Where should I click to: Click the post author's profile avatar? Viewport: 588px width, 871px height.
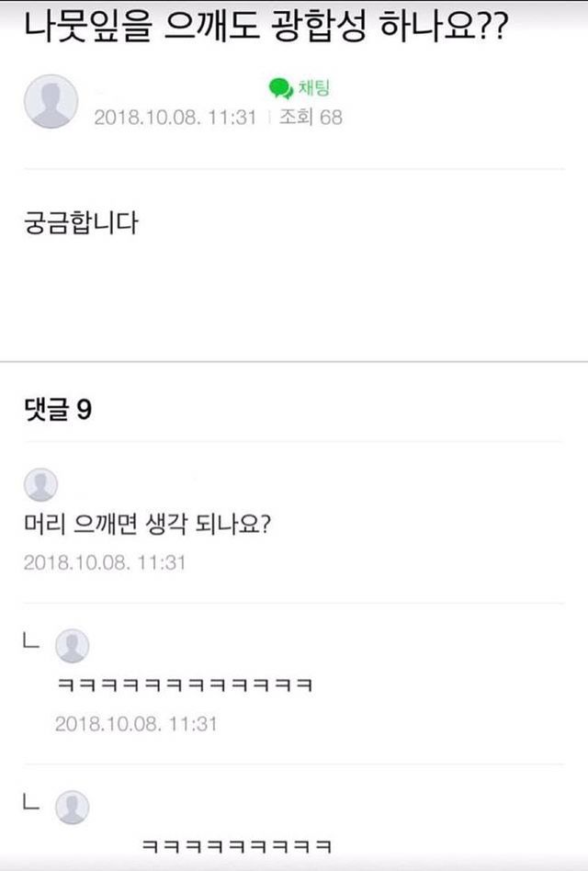pos(50,101)
